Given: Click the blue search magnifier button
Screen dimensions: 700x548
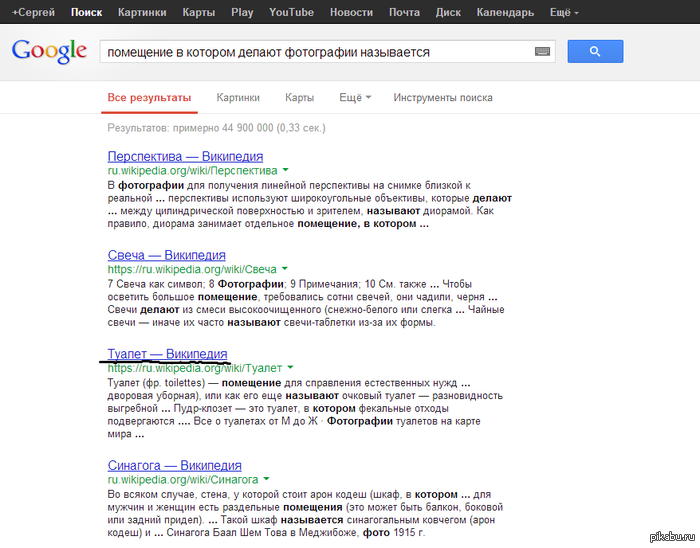Looking at the screenshot, I should click(x=595, y=51).
